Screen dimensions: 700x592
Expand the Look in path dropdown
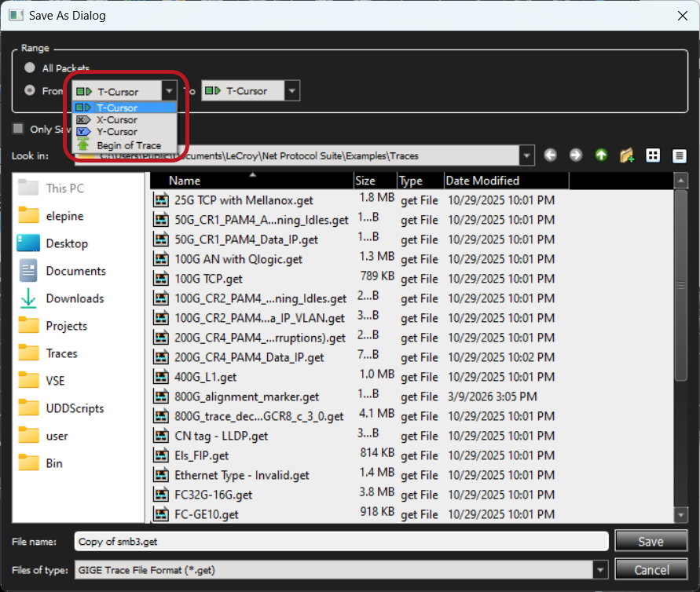pos(527,155)
